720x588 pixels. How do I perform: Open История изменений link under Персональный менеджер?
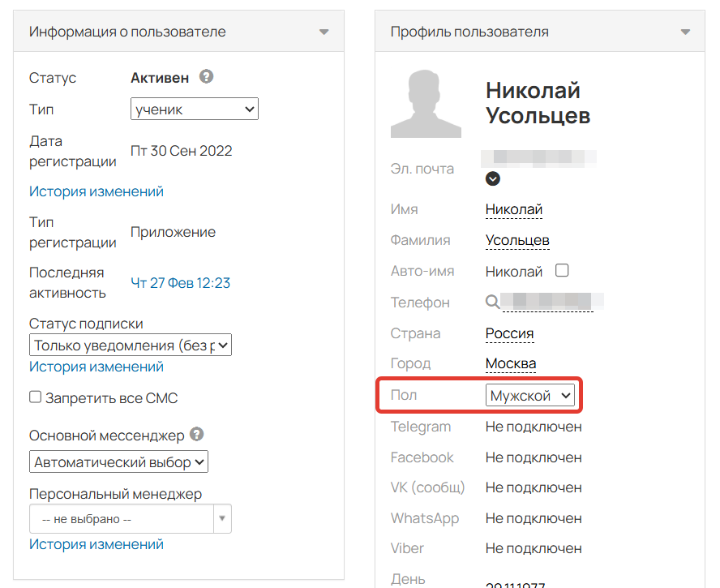click(x=96, y=544)
